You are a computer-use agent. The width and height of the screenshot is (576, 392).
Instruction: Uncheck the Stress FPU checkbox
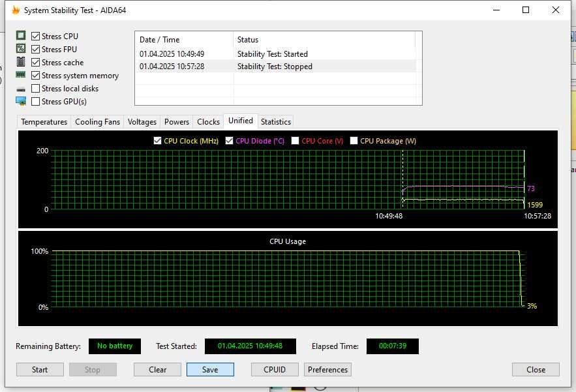36,49
